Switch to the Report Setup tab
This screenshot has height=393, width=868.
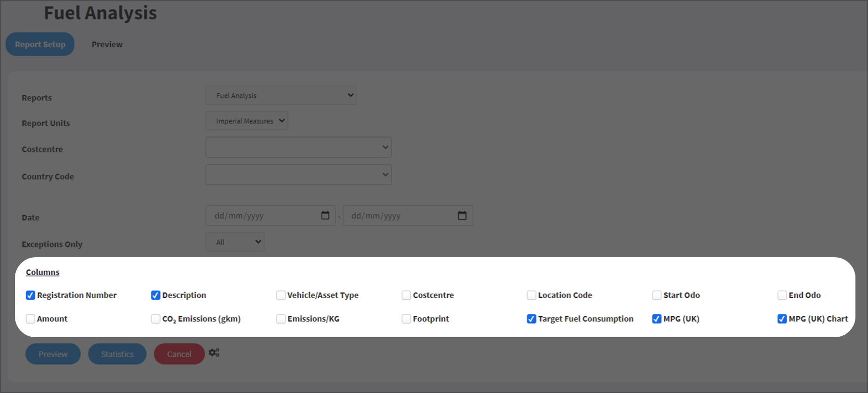(x=40, y=44)
